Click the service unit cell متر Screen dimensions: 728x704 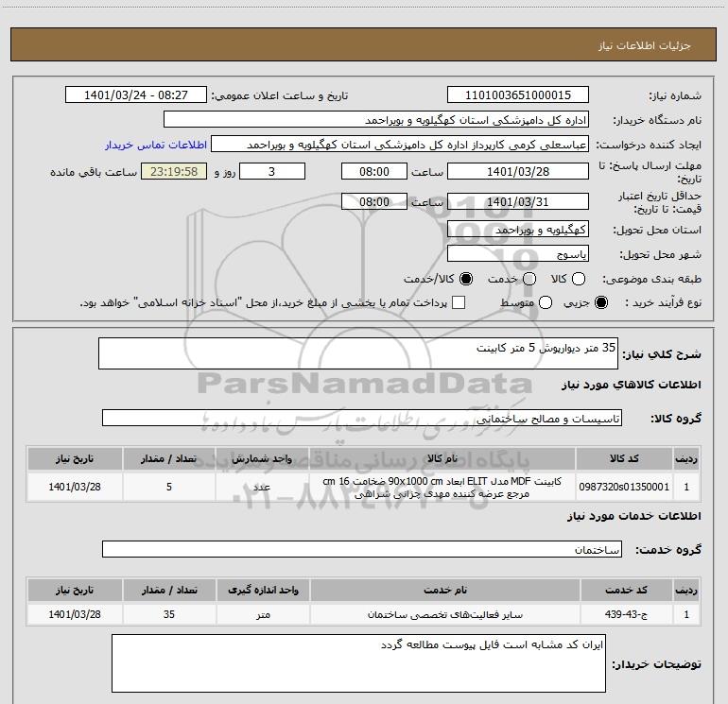point(263,614)
